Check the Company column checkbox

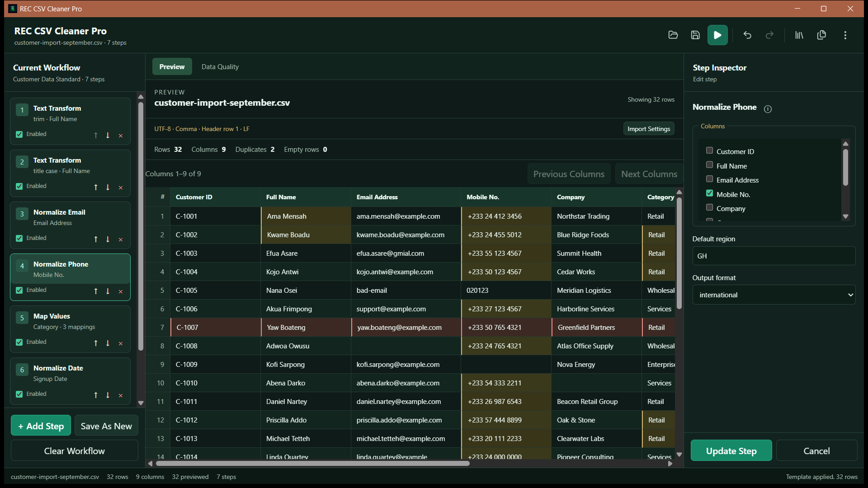point(709,207)
